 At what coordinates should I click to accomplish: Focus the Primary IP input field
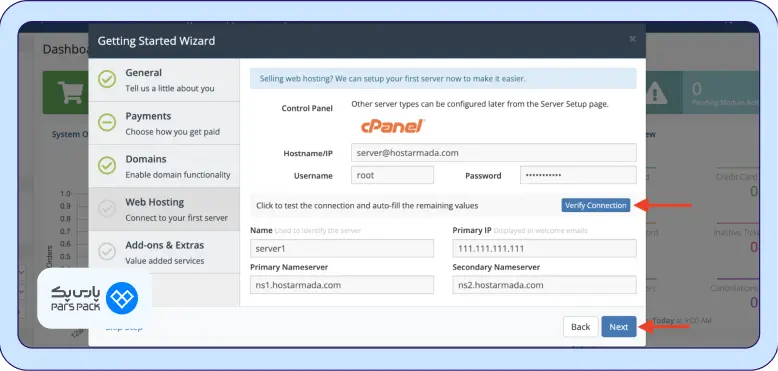pyautogui.click(x=544, y=248)
